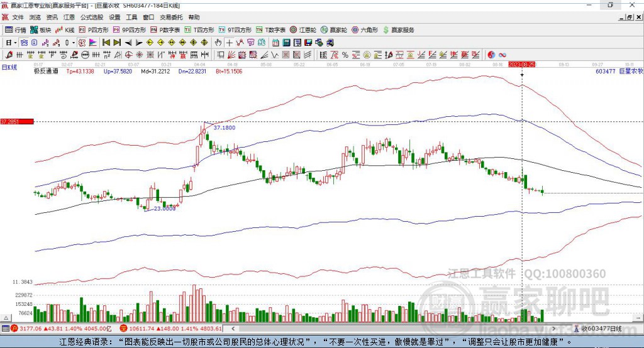Screen dimensions: 644x348
Task: Expand the candlestick style dropdown arrow
Action: (74, 43)
